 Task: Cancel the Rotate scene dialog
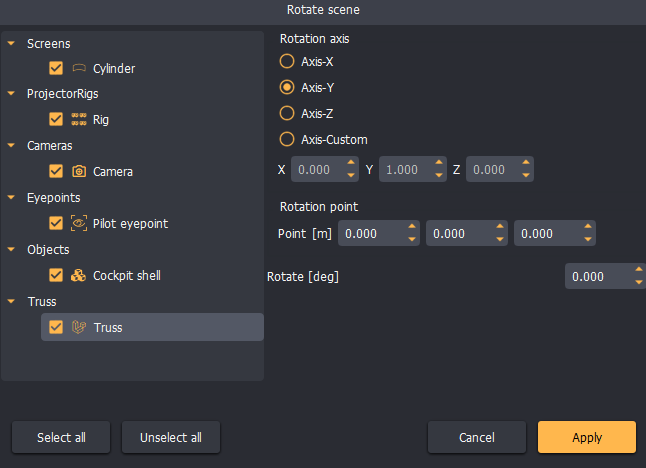tap(477, 437)
